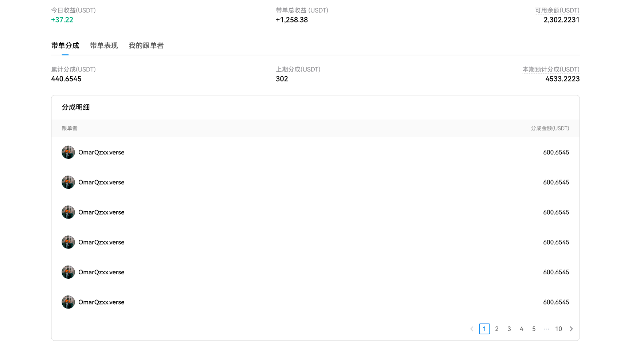Image resolution: width=644 pixels, height=341 pixels.
Task: Select page 5 in pagination
Action: (534, 329)
